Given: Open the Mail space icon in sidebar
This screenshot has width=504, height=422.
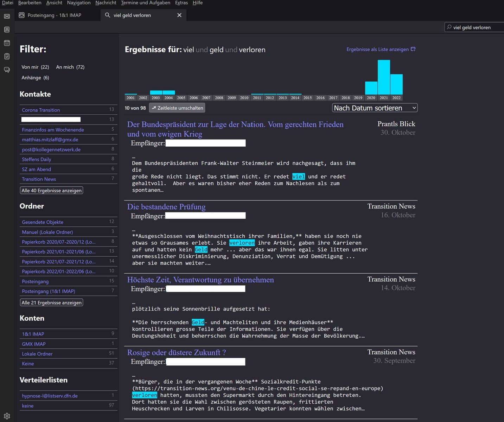Looking at the screenshot, I should click(7, 16).
